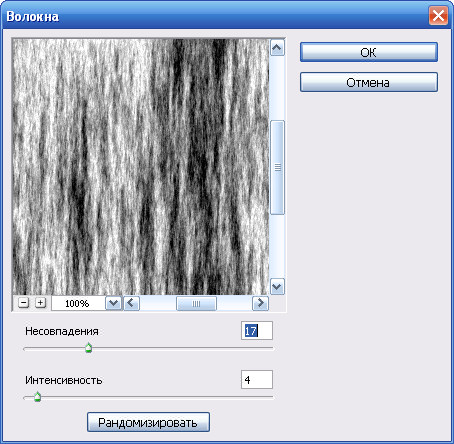Click the preview's vertical scrollbar up arrow
454x444 pixels.
point(277,48)
